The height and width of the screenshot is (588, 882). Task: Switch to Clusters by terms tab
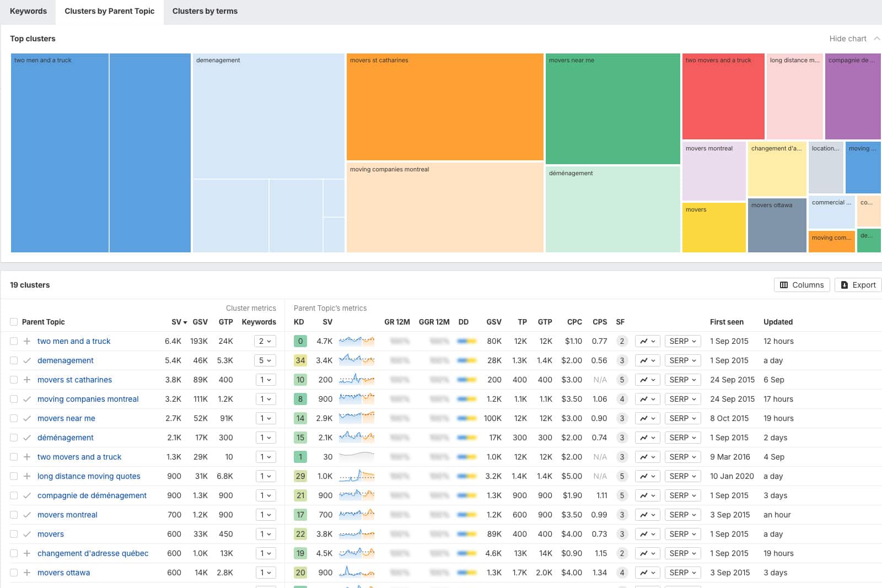tap(205, 11)
